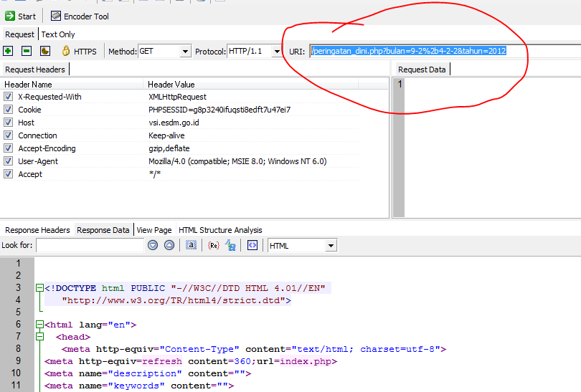Image resolution: width=581 pixels, height=392 pixels.
Task: Click the Content-Type meta tag on line 8
Action: click(254, 349)
